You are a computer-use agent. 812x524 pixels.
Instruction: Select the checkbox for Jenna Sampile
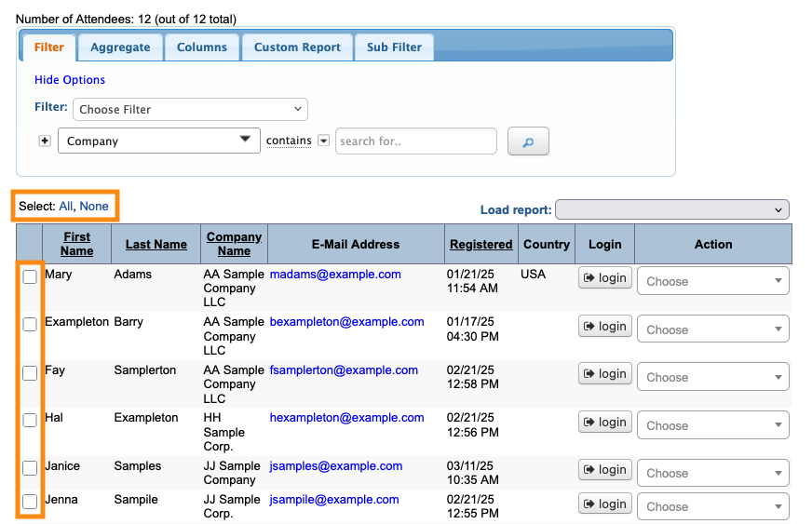pos(30,503)
